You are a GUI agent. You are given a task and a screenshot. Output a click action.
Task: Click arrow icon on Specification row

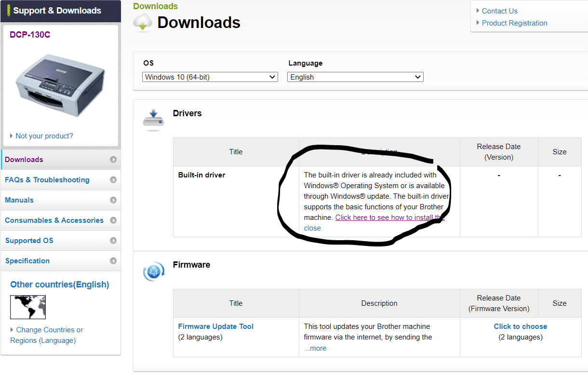point(113,261)
